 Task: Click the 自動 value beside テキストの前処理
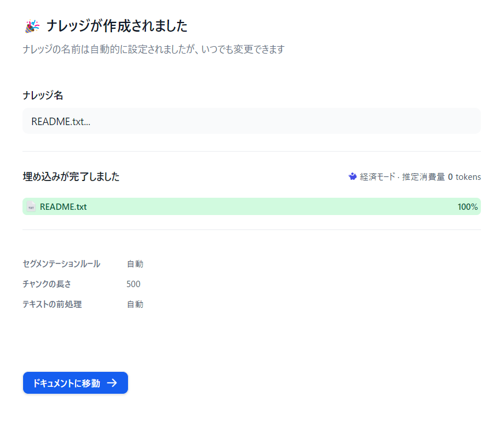tap(135, 304)
